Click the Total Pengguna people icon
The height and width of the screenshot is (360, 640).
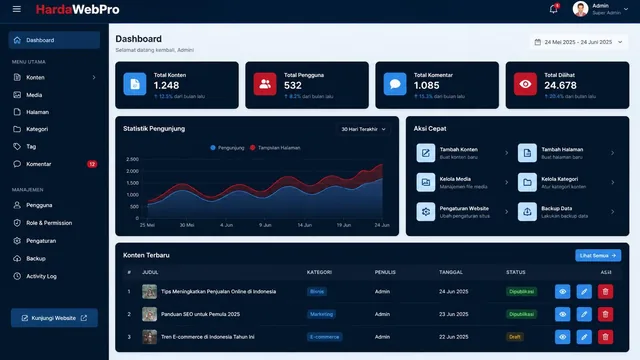click(265, 84)
